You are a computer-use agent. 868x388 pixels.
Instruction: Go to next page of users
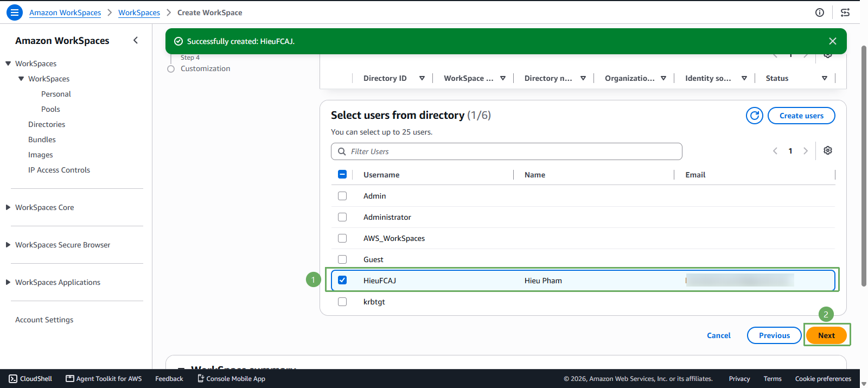tap(806, 151)
